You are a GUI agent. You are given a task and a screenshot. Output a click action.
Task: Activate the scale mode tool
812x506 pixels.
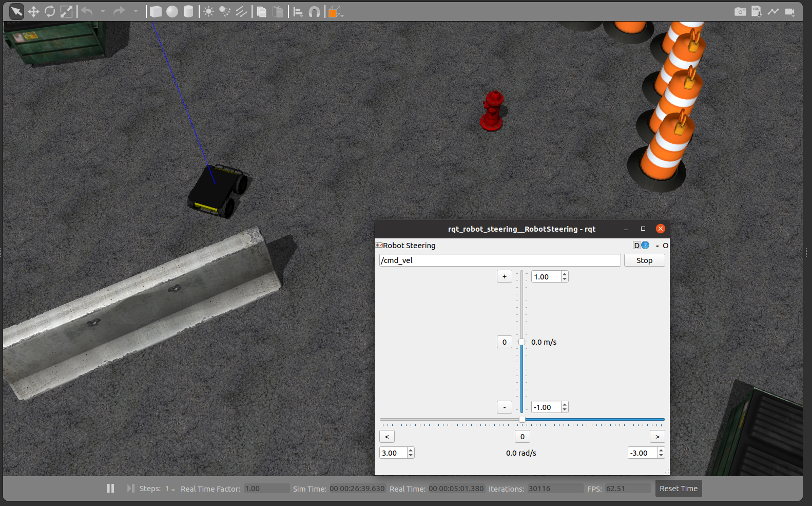pyautogui.click(x=66, y=11)
